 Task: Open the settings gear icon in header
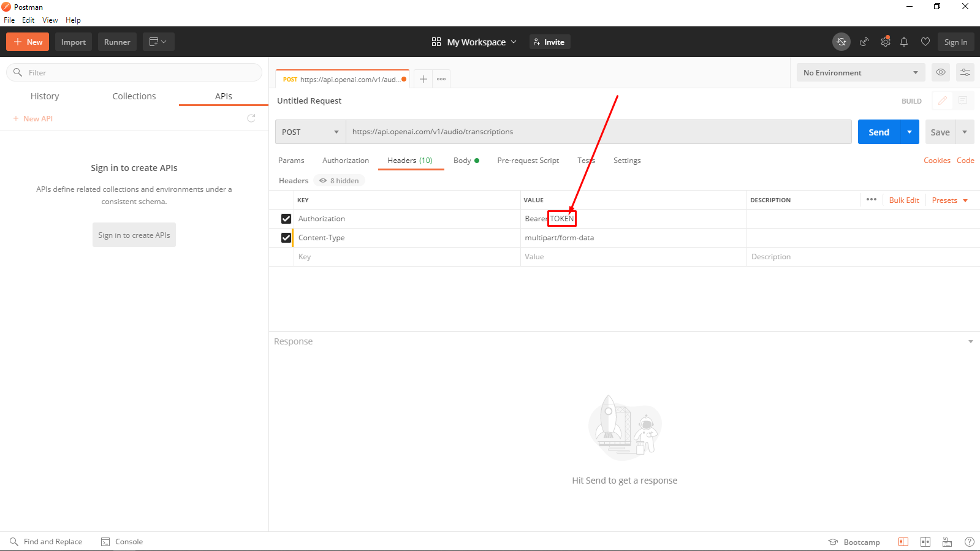pyautogui.click(x=885, y=42)
